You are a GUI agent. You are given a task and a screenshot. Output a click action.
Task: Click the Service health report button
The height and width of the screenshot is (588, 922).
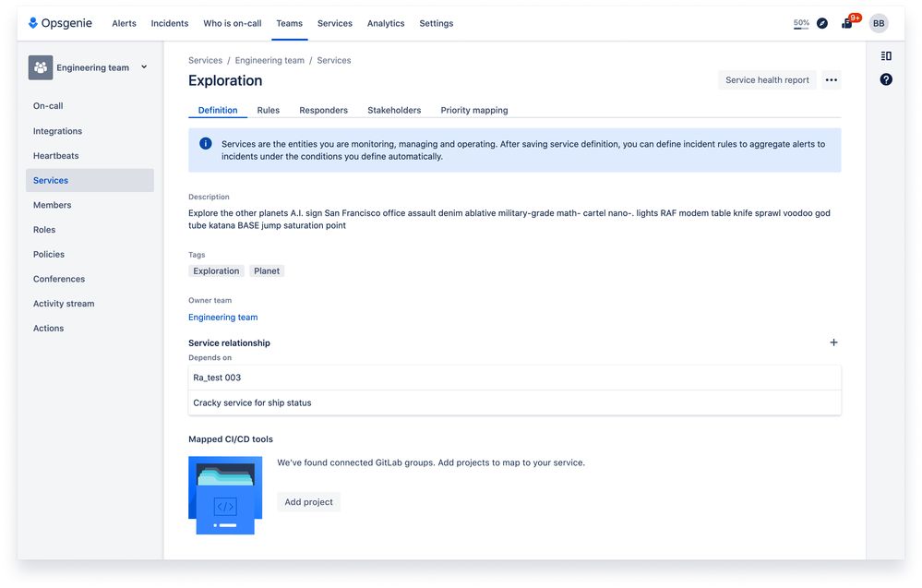[x=767, y=80]
